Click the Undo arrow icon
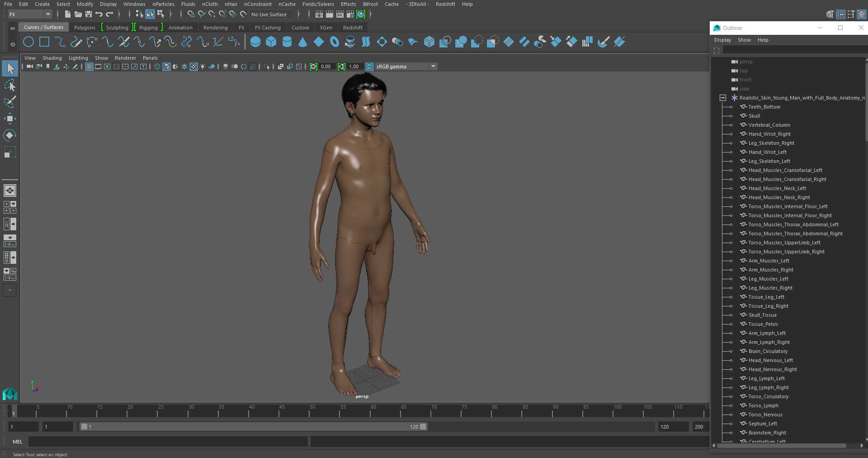The height and width of the screenshot is (458, 868). pyautogui.click(x=99, y=14)
